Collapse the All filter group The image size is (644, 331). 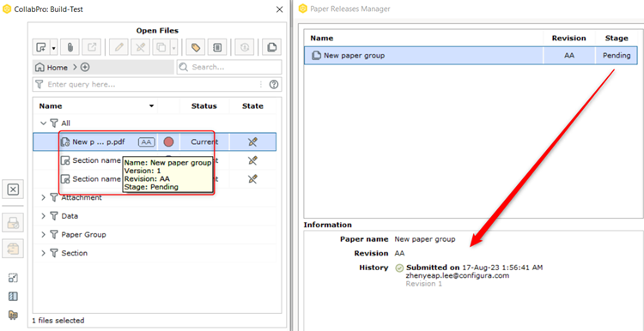coord(44,123)
